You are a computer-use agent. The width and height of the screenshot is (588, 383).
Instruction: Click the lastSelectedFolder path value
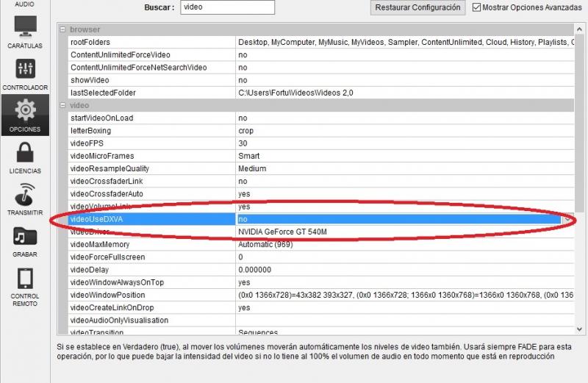[x=295, y=93]
